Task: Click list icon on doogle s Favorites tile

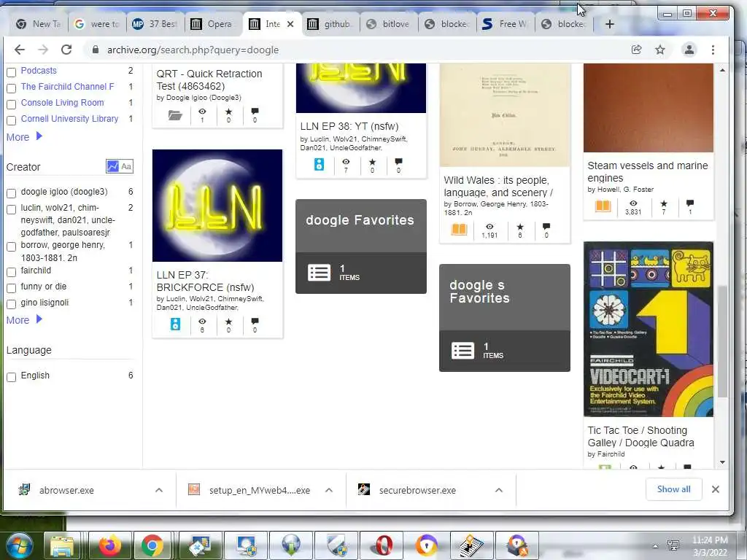Action: [462, 351]
